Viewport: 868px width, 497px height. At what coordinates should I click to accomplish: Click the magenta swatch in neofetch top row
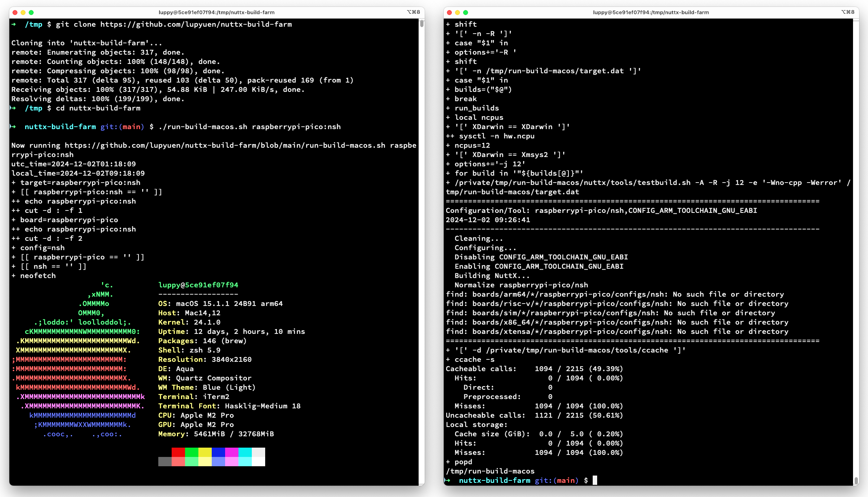pos(232,452)
